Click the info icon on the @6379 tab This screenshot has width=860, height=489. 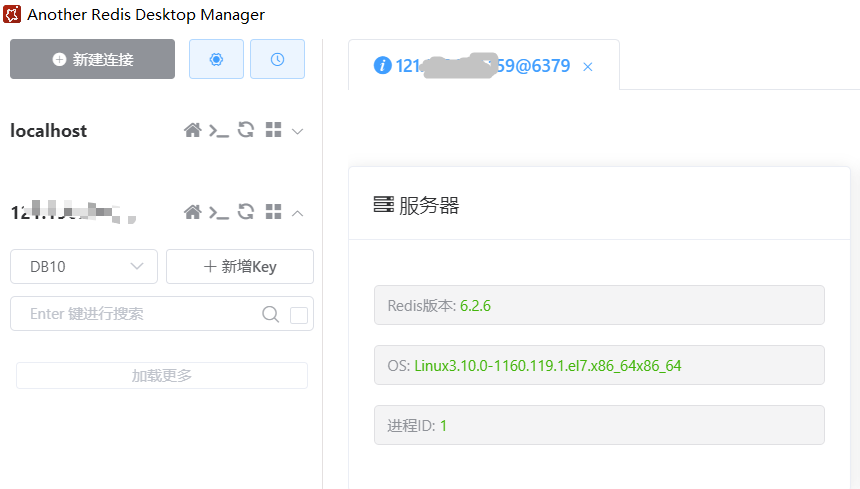tap(382, 65)
